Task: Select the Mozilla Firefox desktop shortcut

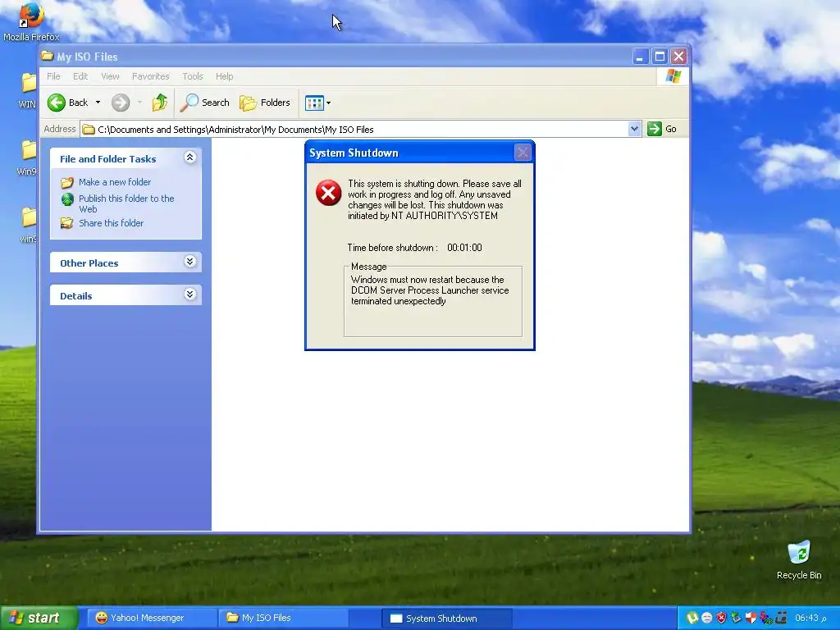Action: click(x=31, y=21)
